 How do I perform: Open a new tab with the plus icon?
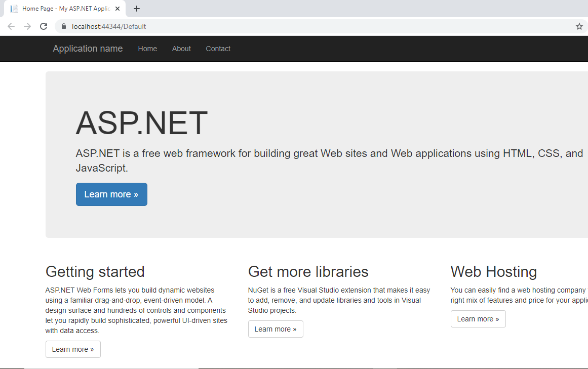[137, 9]
